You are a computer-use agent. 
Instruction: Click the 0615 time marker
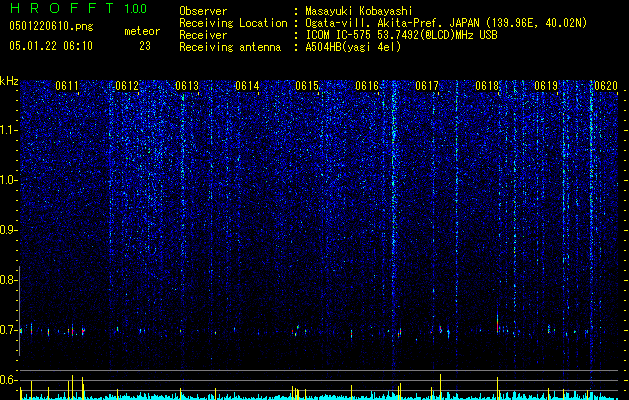click(307, 86)
